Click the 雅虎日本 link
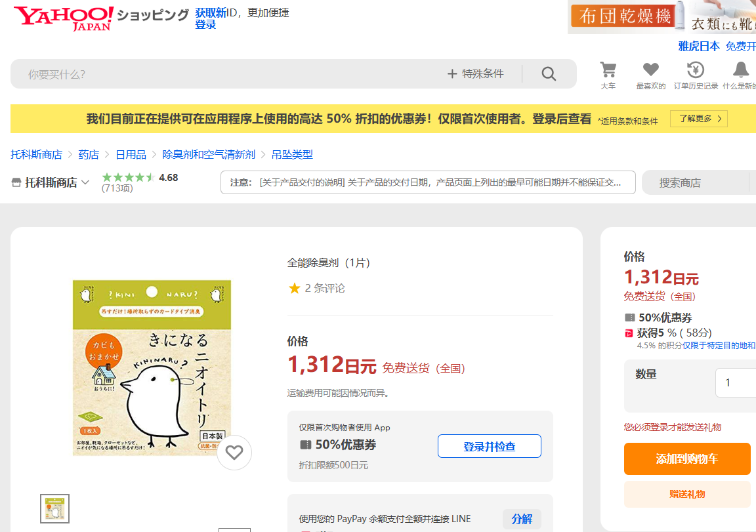This screenshot has height=532, width=756. 699,47
